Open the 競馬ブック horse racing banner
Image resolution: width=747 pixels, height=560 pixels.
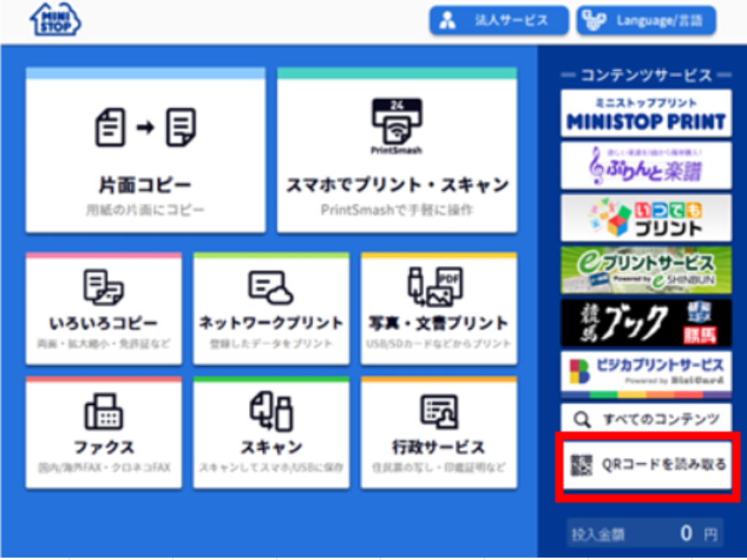pyautogui.click(x=646, y=321)
